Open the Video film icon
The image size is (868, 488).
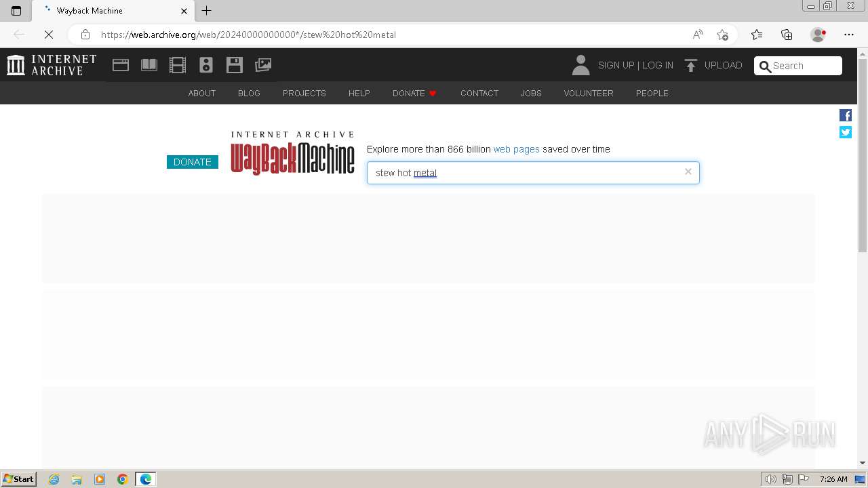pyautogui.click(x=178, y=65)
